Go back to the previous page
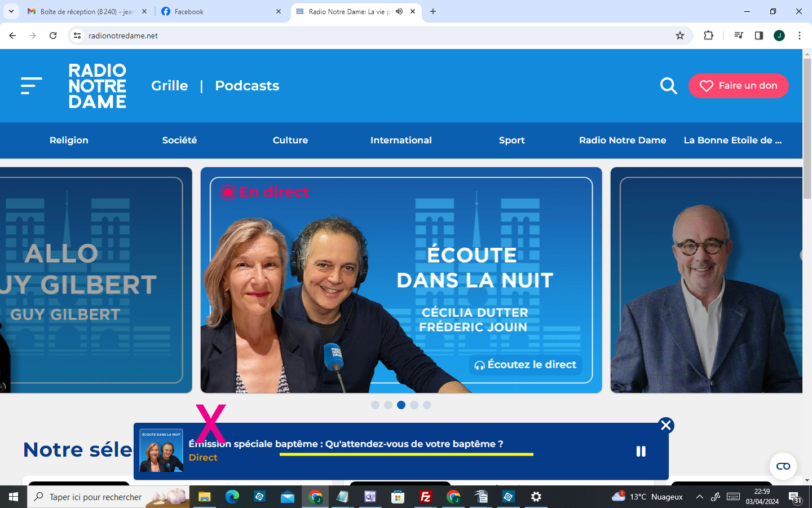Viewport: 812px width, 508px height. pos(12,36)
